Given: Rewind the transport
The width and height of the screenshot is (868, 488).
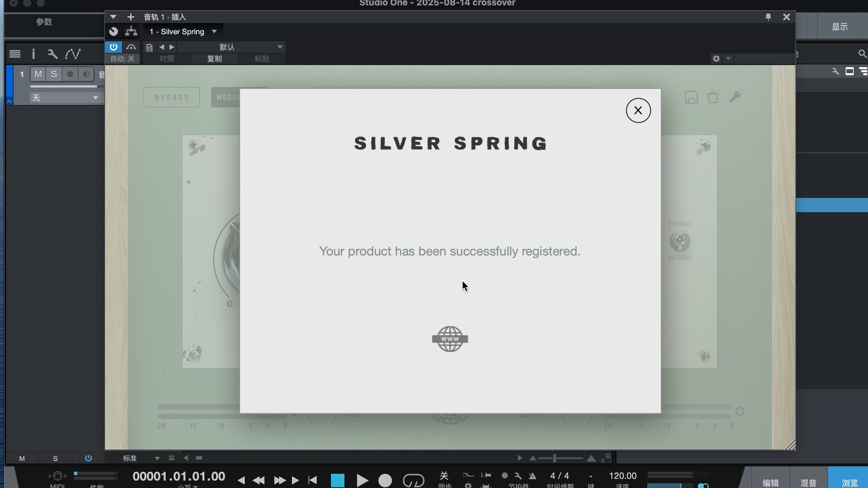Looking at the screenshot, I should [x=259, y=480].
